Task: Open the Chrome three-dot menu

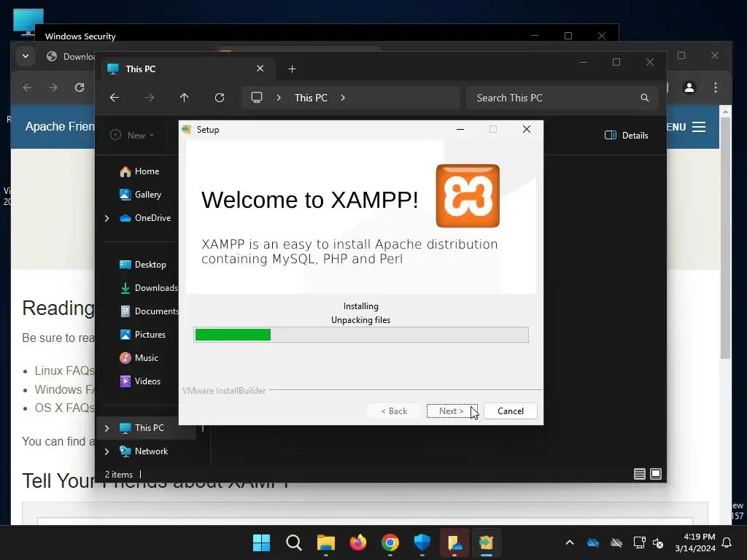Action: click(x=716, y=87)
